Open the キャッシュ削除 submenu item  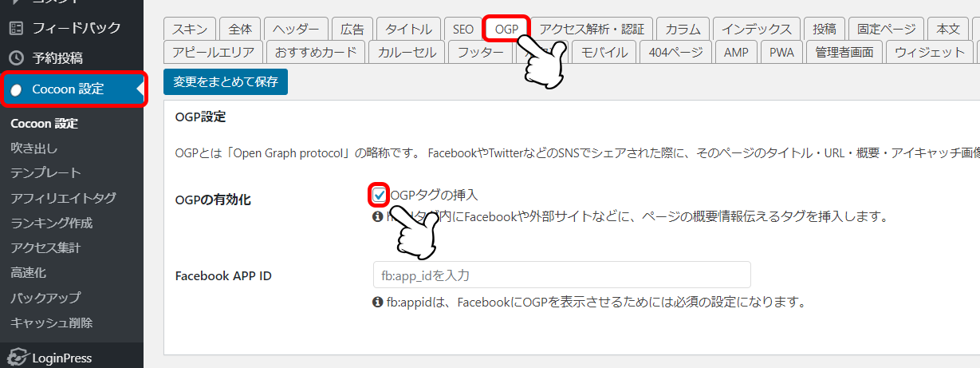pos(51,322)
